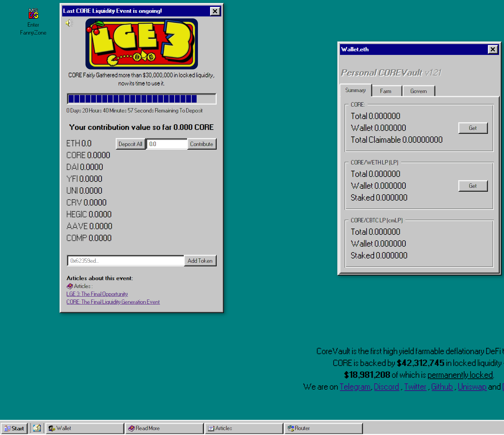Image resolution: width=504 pixels, height=435 pixels.
Task: Mute sound with the speaker icon
Action: click(x=69, y=23)
